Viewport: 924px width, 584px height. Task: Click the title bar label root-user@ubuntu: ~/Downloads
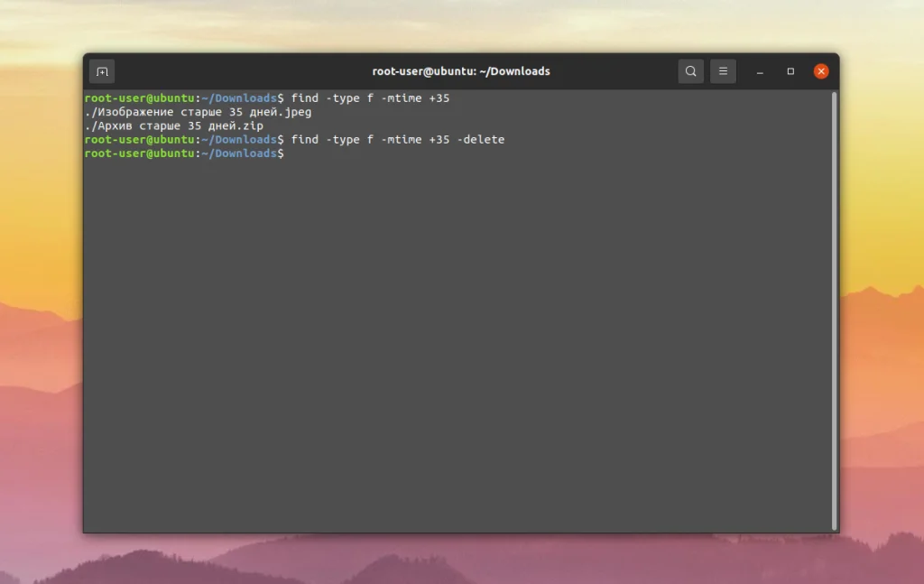point(462,70)
